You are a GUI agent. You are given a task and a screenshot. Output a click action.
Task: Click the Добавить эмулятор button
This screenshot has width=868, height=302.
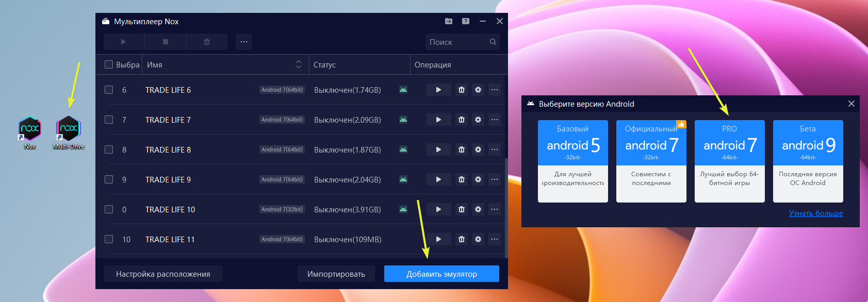coord(441,274)
